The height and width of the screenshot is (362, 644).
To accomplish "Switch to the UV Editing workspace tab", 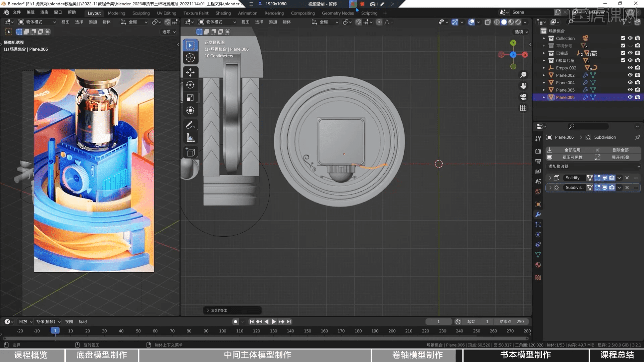I will point(166,13).
